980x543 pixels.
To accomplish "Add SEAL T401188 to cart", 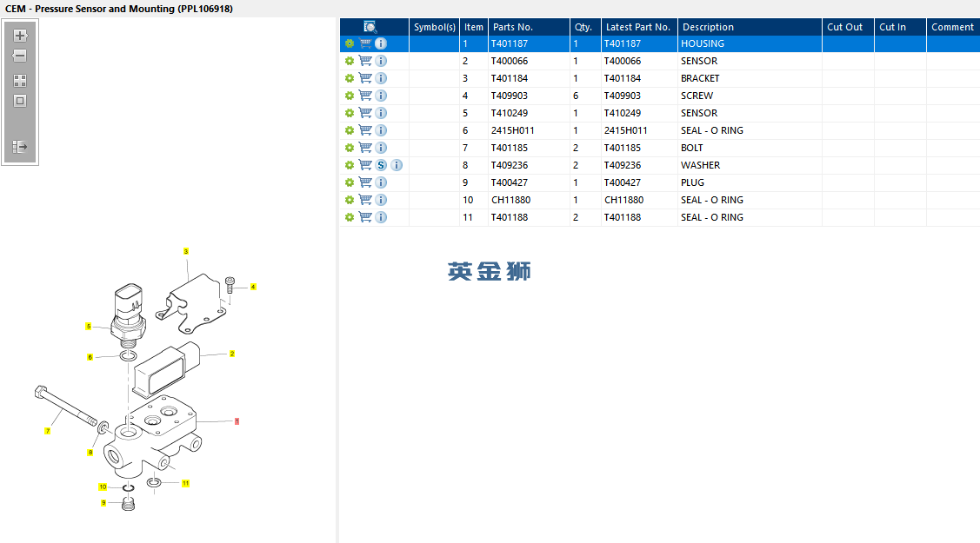I will [x=365, y=217].
